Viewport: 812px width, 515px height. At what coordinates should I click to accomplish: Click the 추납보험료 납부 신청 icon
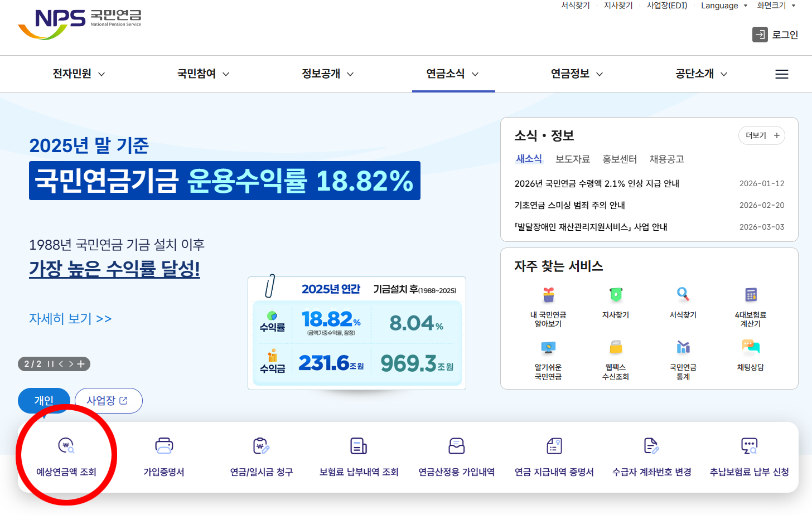[749, 446]
